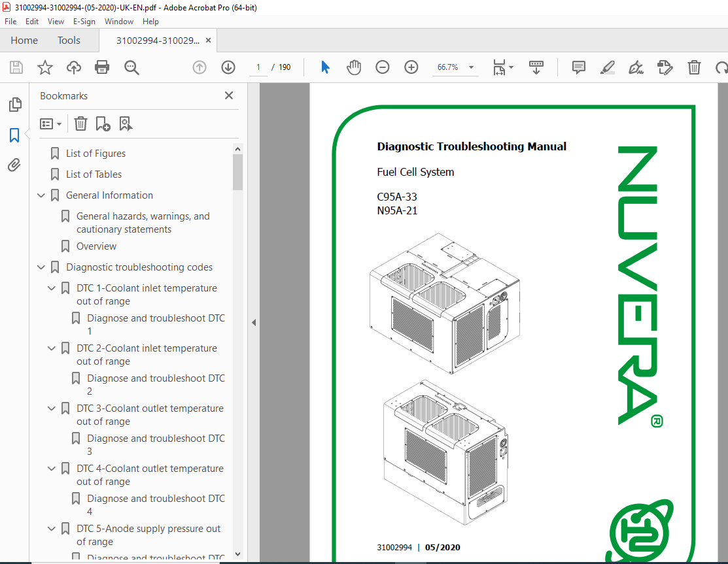Click the bookmarks scrollbar thumb

tap(237, 172)
